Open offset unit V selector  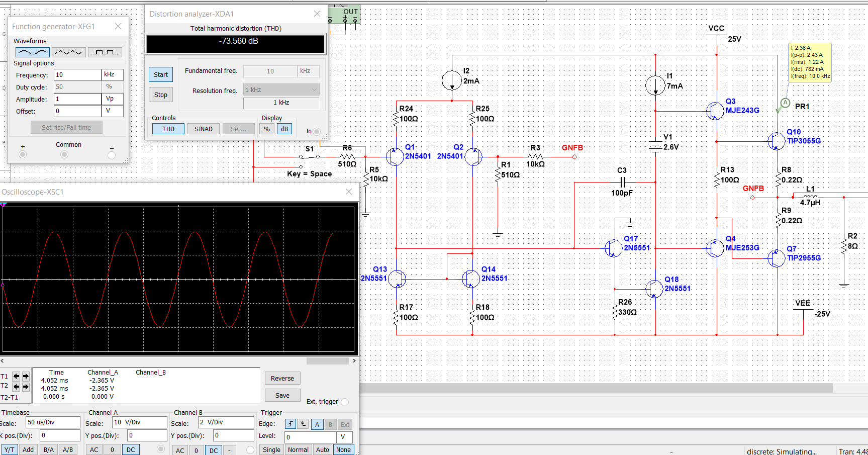[x=113, y=111]
